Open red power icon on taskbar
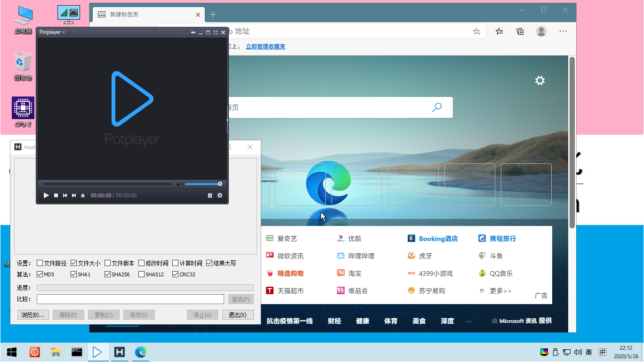Image resolution: width=644 pixels, height=362 pixels. [35, 352]
